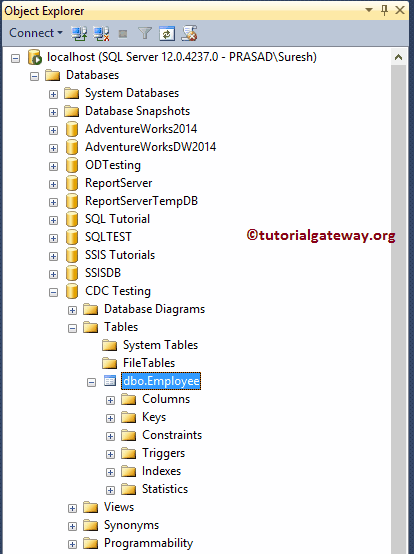Close the Object Explorer panel
This screenshot has width=414, height=554.
400,10
